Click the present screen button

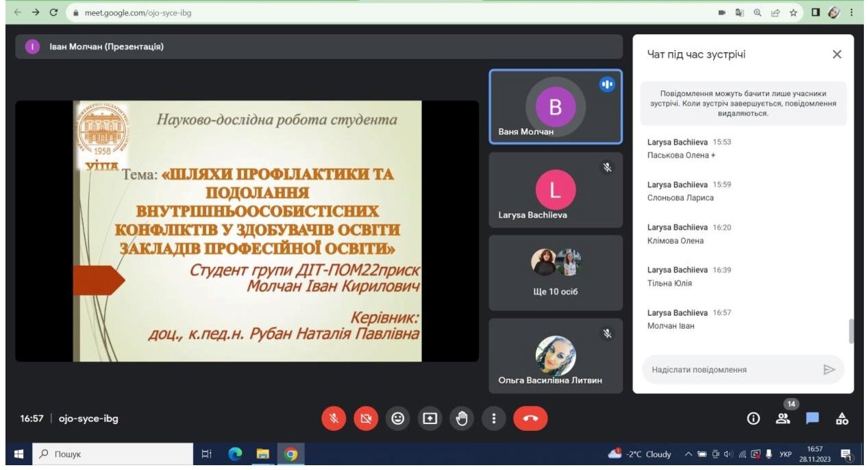click(x=430, y=419)
